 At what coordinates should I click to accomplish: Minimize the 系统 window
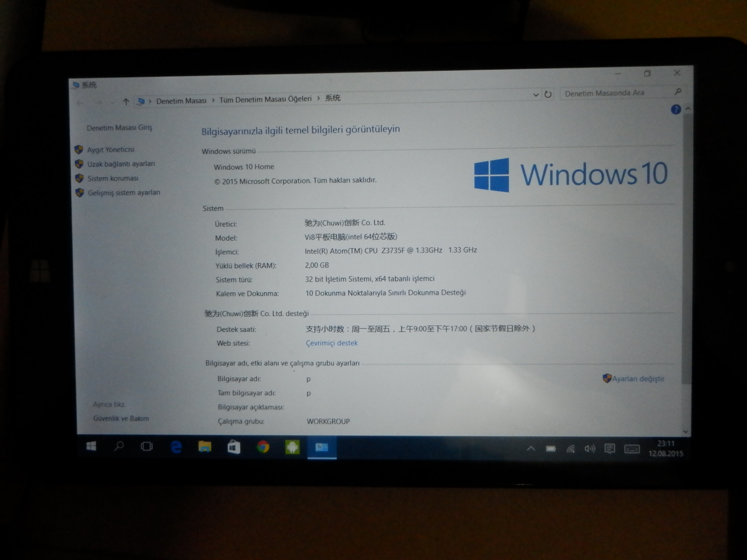pyautogui.click(x=618, y=73)
